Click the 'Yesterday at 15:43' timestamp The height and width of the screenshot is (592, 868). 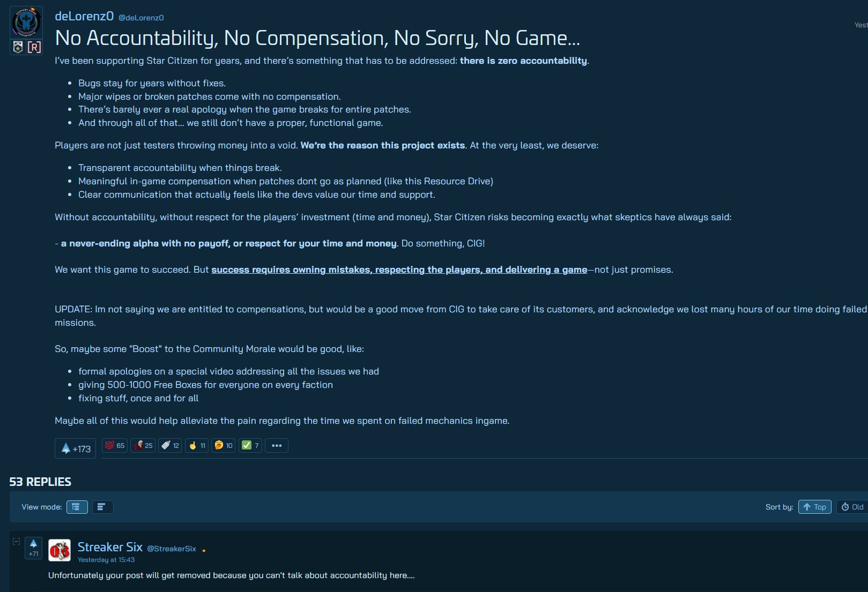(106, 560)
